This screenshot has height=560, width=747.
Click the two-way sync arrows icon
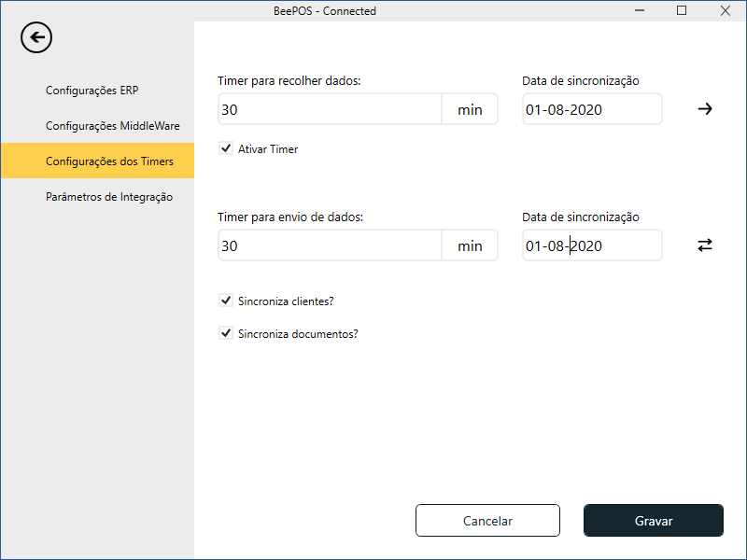pos(705,245)
